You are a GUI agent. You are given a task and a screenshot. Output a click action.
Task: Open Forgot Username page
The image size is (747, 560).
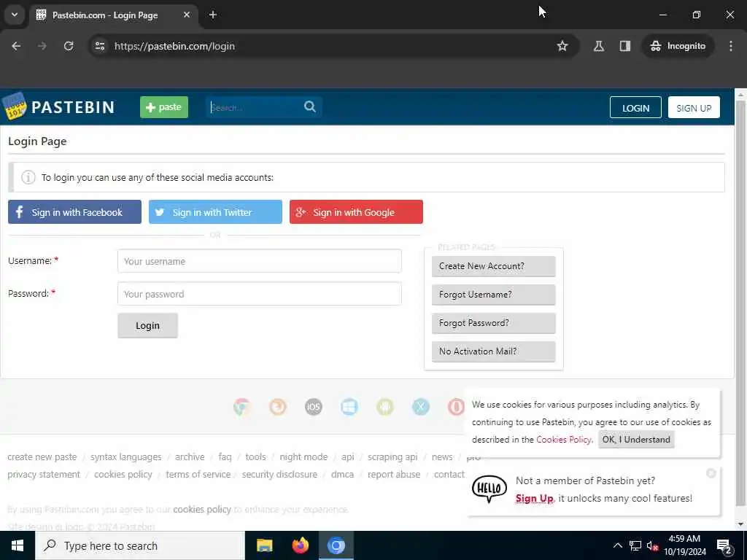(x=494, y=295)
